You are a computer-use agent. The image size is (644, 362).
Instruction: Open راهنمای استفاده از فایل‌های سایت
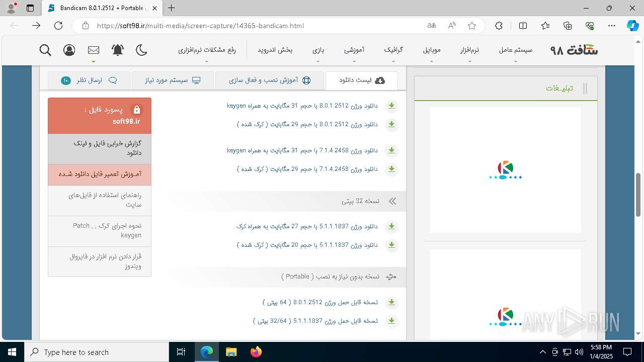click(100, 200)
